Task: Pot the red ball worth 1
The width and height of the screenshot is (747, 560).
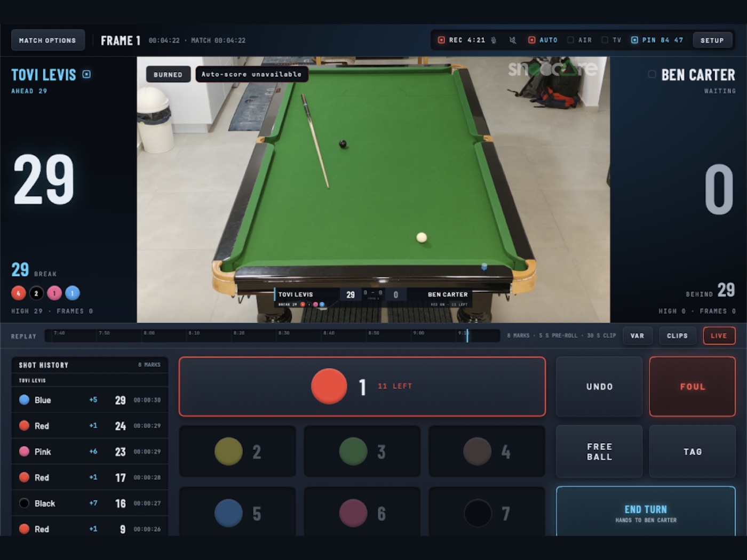Action: coord(362,387)
